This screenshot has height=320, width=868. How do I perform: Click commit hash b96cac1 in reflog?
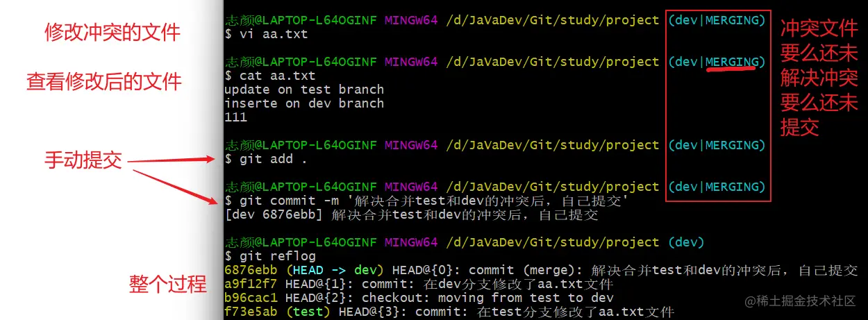click(251, 298)
